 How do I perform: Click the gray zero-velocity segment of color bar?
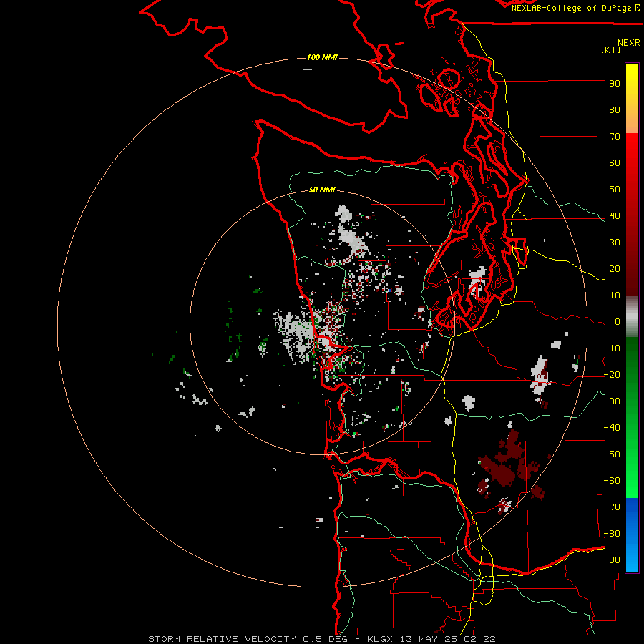point(632,317)
